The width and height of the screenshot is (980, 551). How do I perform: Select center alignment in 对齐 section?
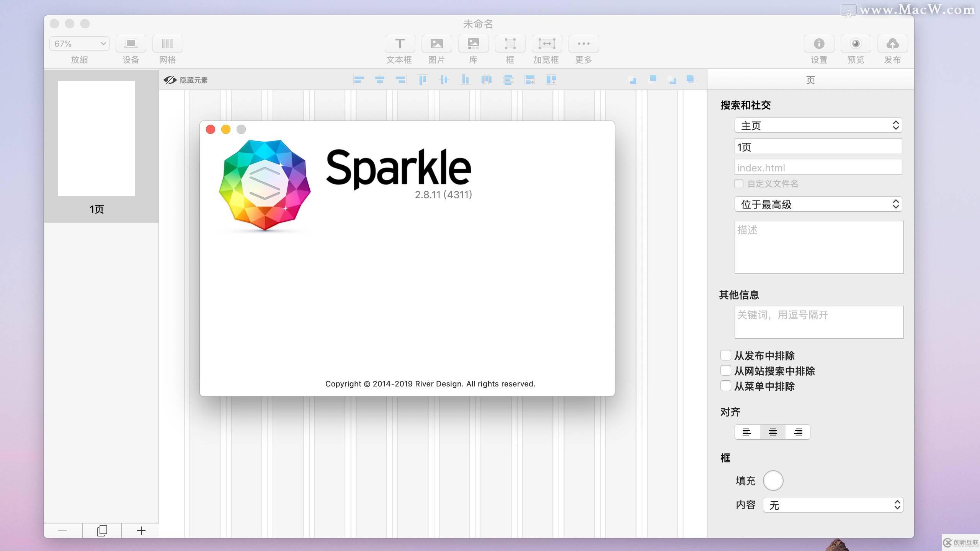point(773,432)
